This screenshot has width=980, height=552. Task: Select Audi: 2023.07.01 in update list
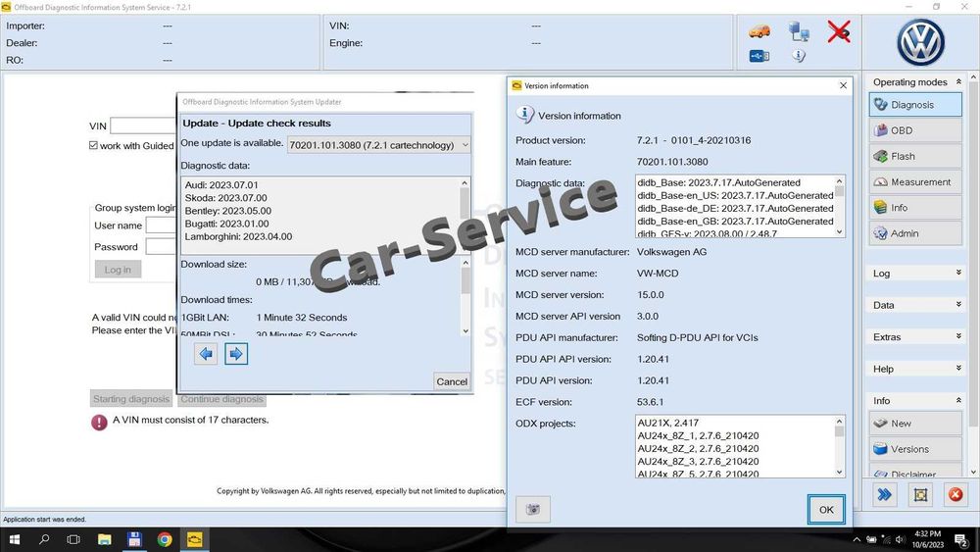pyautogui.click(x=221, y=185)
